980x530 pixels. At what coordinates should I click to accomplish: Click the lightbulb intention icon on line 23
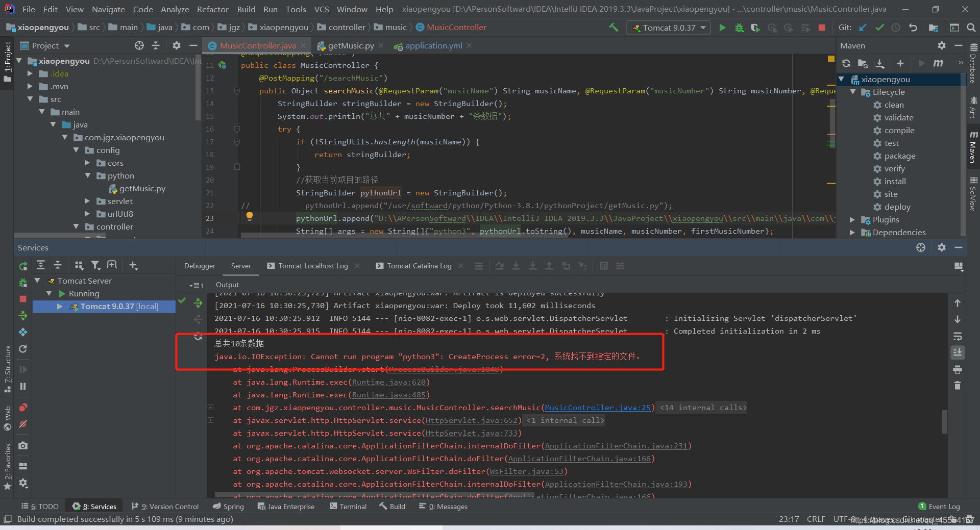pos(250,216)
